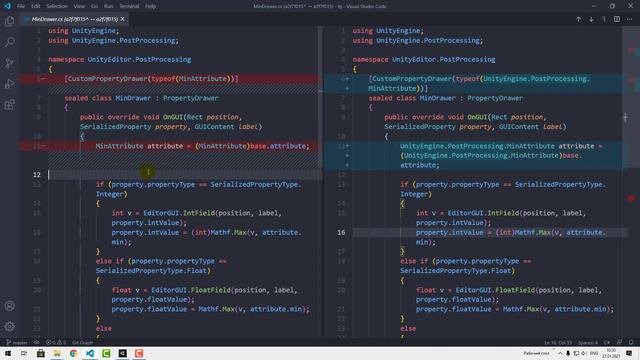Open the taskbar clock and calendar

click(611, 353)
